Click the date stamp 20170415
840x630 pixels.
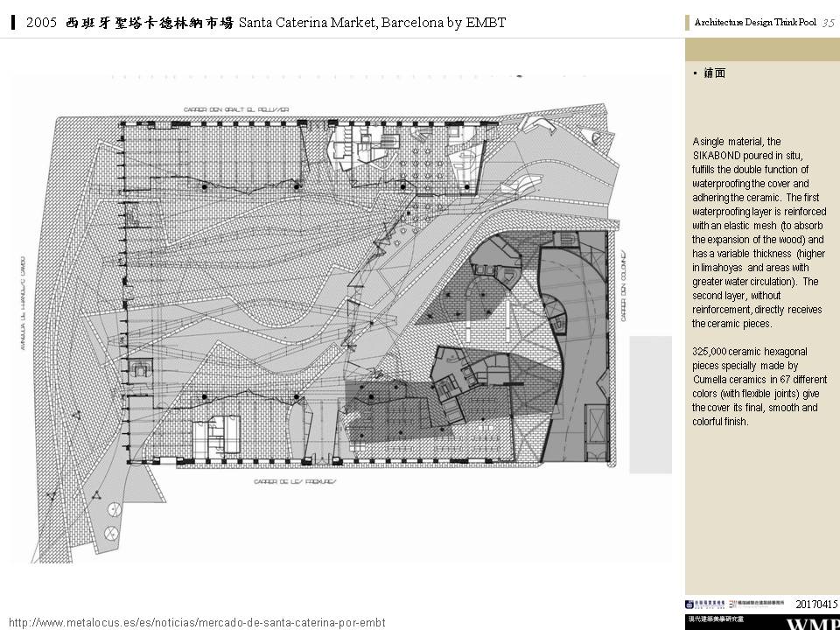[816, 604]
